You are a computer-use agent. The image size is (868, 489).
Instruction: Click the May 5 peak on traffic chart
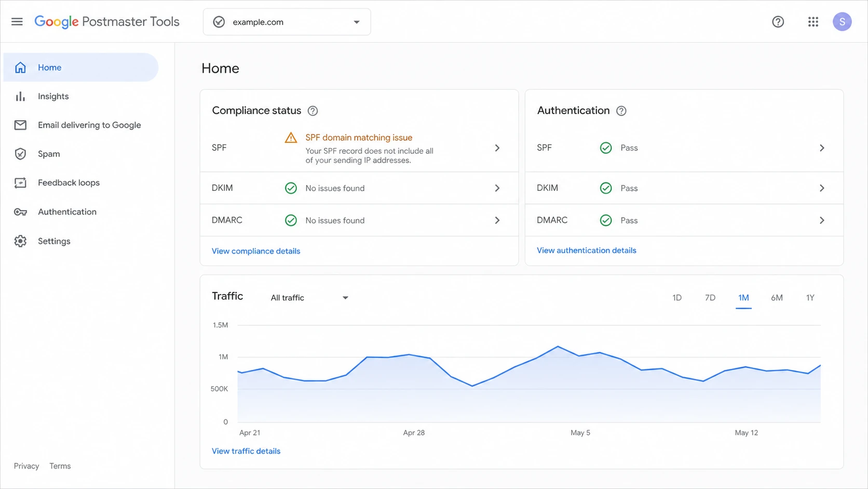558,347
